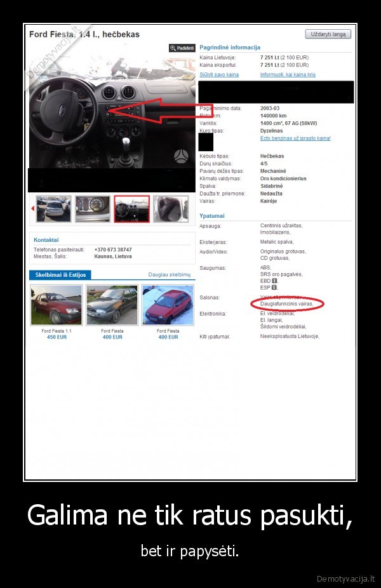The image size is (381, 588).
Task: Select the Sidabrinė colour value
Action: pos(272,186)
